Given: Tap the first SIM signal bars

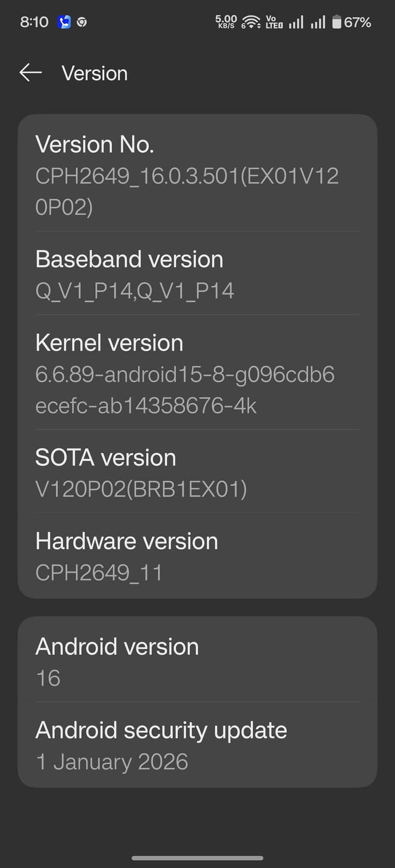Looking at the screenshot, I should tap(296, 22).
